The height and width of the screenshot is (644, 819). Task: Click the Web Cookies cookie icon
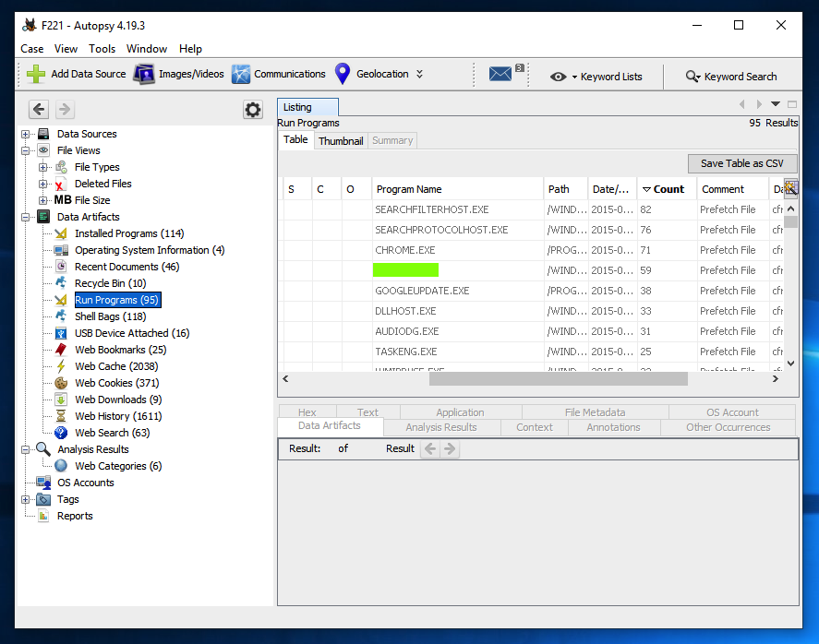[x=61, y=383]
